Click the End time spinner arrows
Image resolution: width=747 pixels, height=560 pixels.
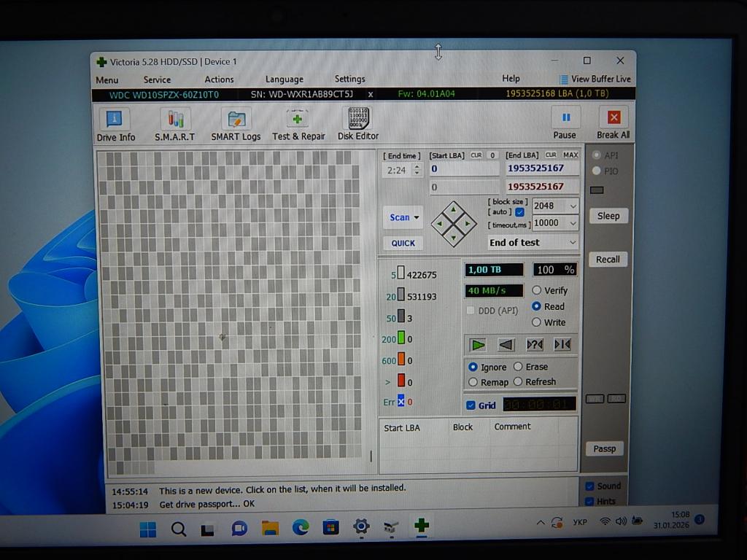point(417,169)
